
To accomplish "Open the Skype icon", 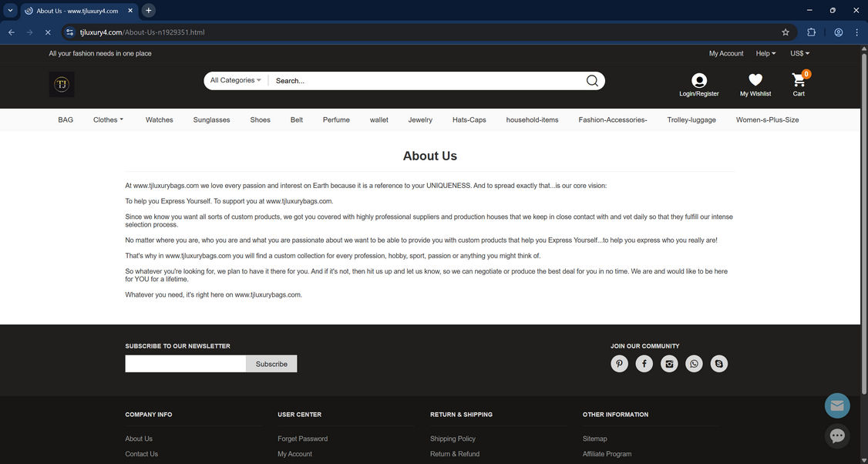I will pyautogui.click(x=718, y=363).
